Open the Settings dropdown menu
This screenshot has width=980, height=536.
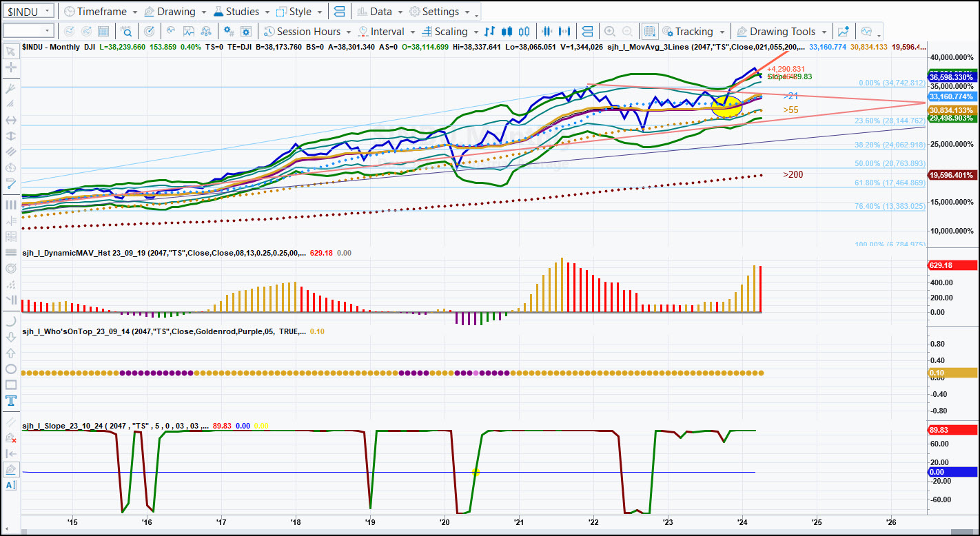pyautogui.click(x=440, y=12)
